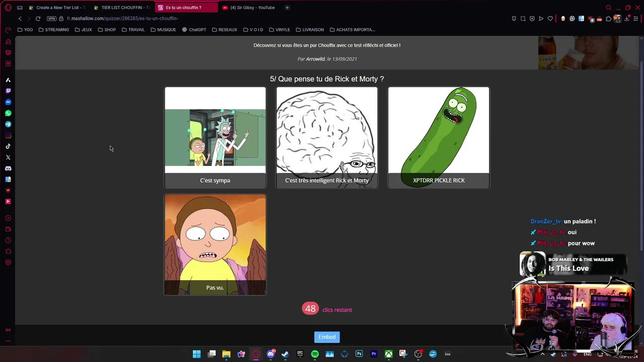This screenshot has height=362, width=644.
Task: Choose the "Pas vu." answer card
Action: [x=215, y=245]
